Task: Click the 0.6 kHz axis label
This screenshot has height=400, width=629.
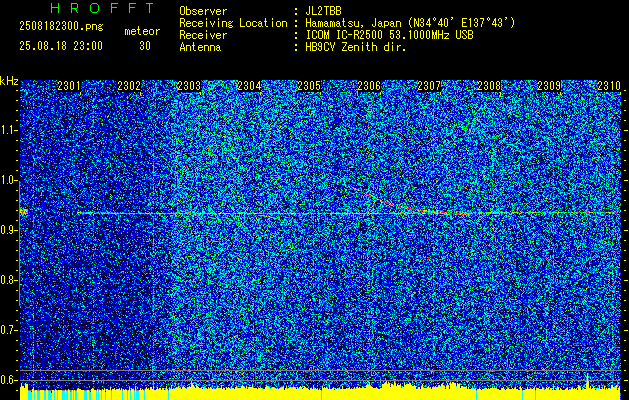Action: tap(9, 380)
